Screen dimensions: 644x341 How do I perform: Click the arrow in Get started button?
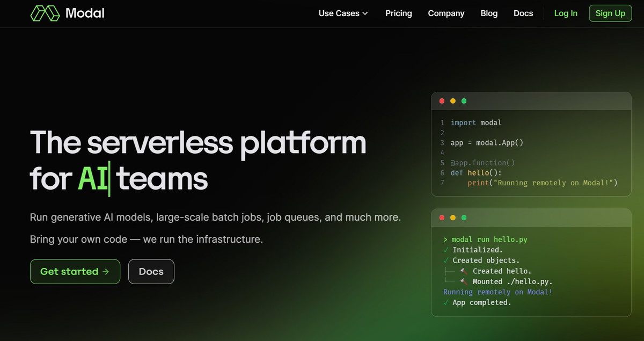pos(106,272)
